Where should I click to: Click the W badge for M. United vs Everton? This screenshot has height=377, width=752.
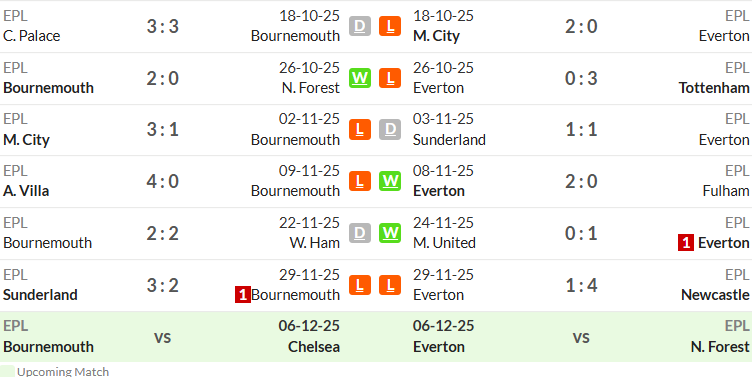pos(390,233)
